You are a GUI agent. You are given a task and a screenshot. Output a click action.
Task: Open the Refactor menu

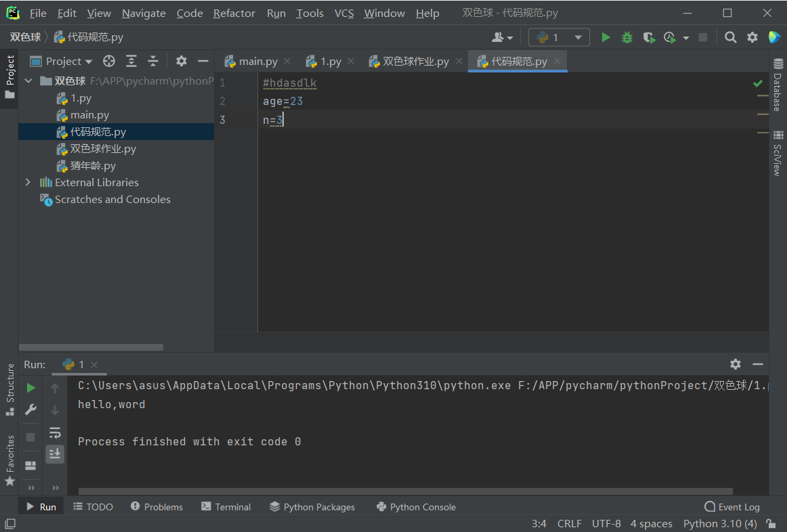pyautogui.click(x=234, y=14)
